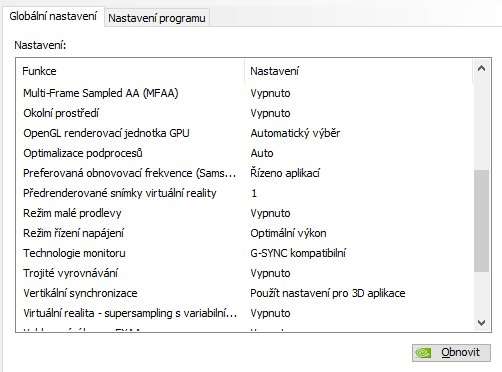Click the Obnovit button
Screen dimensions: 502x372
pos(451,352)
